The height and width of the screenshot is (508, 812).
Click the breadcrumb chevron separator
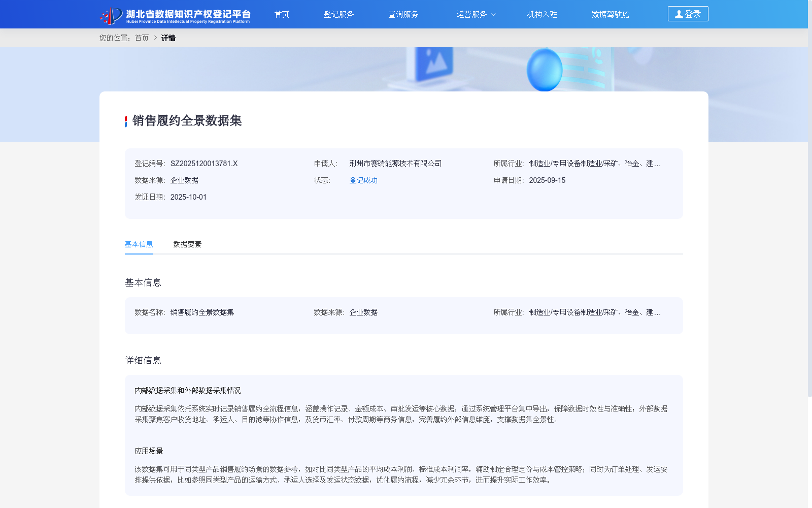pos(155,38)
